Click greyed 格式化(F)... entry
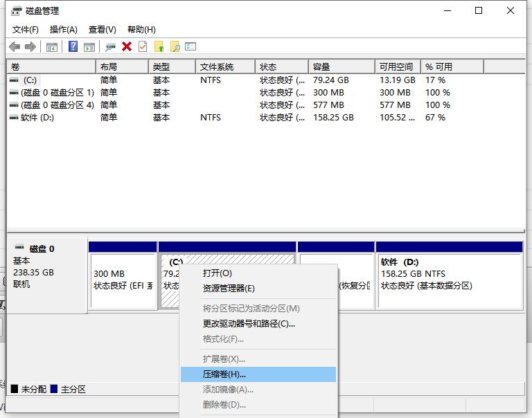The width and height of the screenshot is (532, 418). coord(258,339)
